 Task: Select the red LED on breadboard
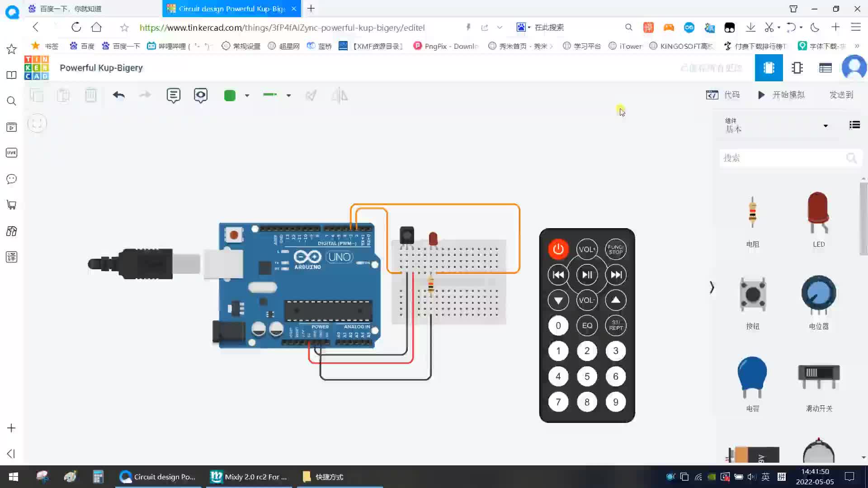coord(433,239)
